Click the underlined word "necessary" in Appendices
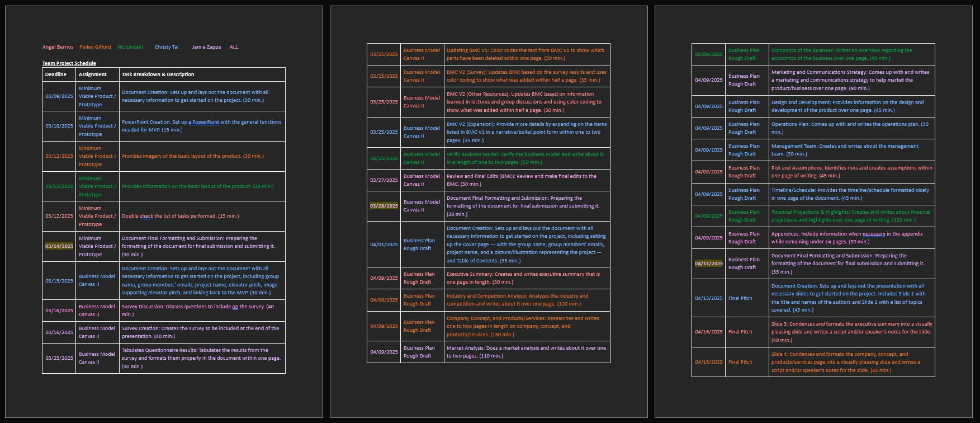 [873, 234]
